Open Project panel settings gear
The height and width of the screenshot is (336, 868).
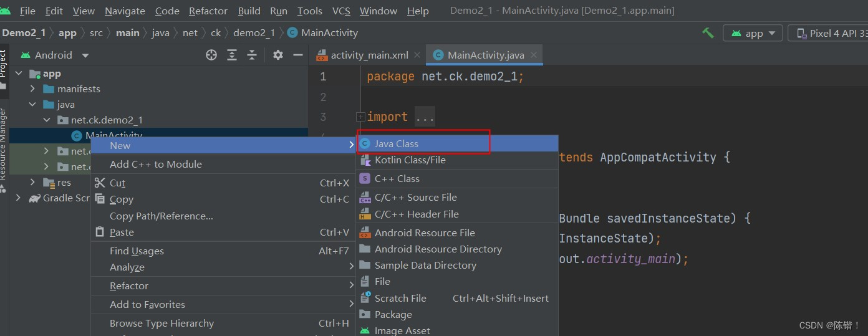(x=278, y=55)
